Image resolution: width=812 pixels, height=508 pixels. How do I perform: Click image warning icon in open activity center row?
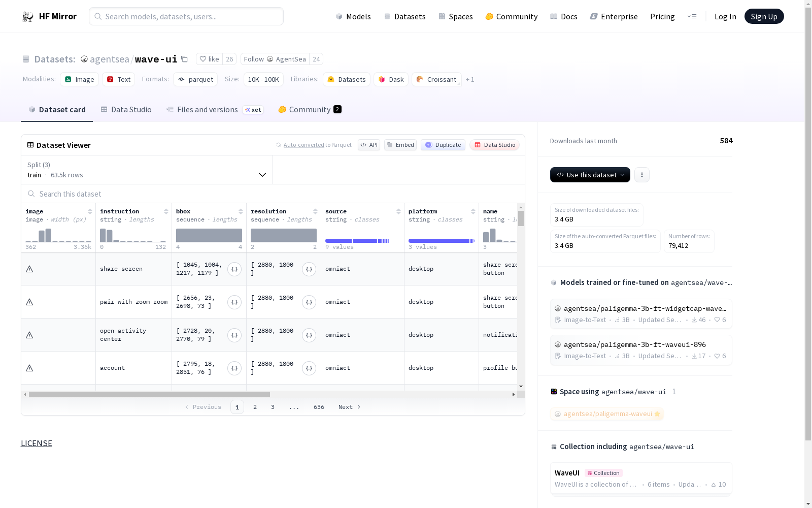coord(29,335)
